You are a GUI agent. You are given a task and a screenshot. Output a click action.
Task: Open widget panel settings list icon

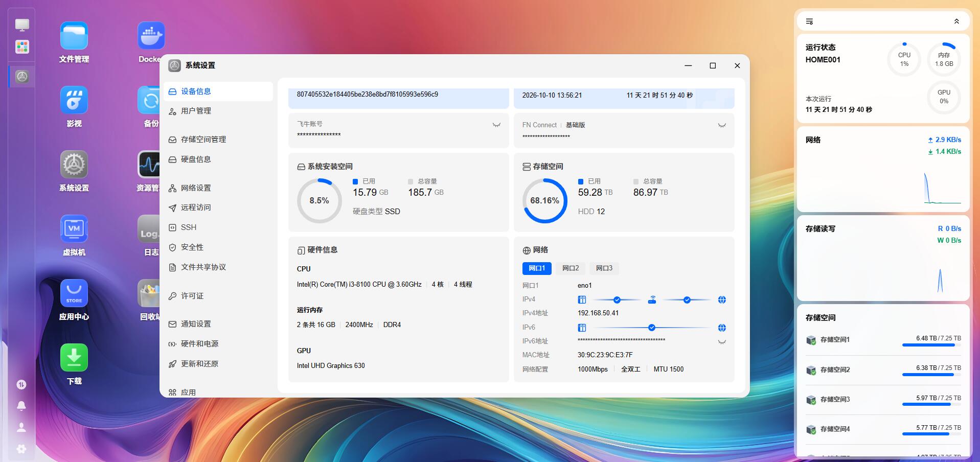point(809,21)
